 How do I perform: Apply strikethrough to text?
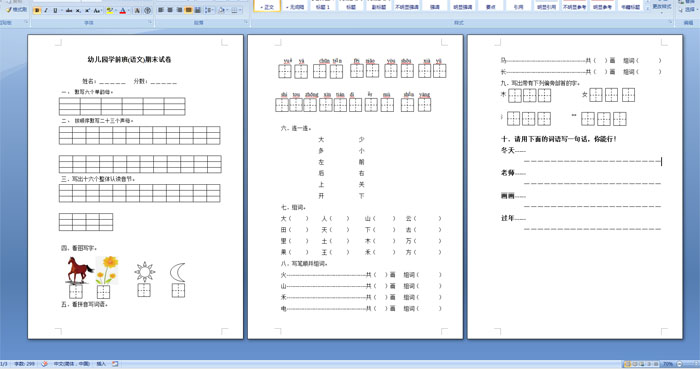click(69, 10)
